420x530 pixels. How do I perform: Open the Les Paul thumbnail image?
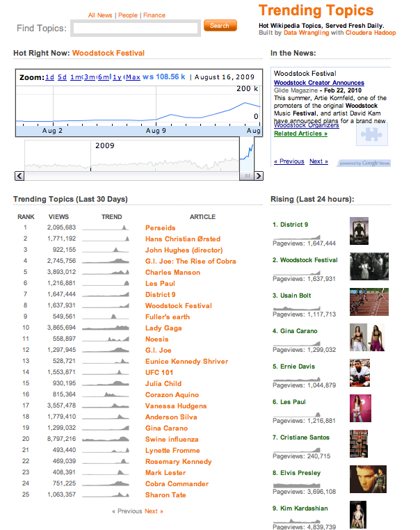point(360,408)
